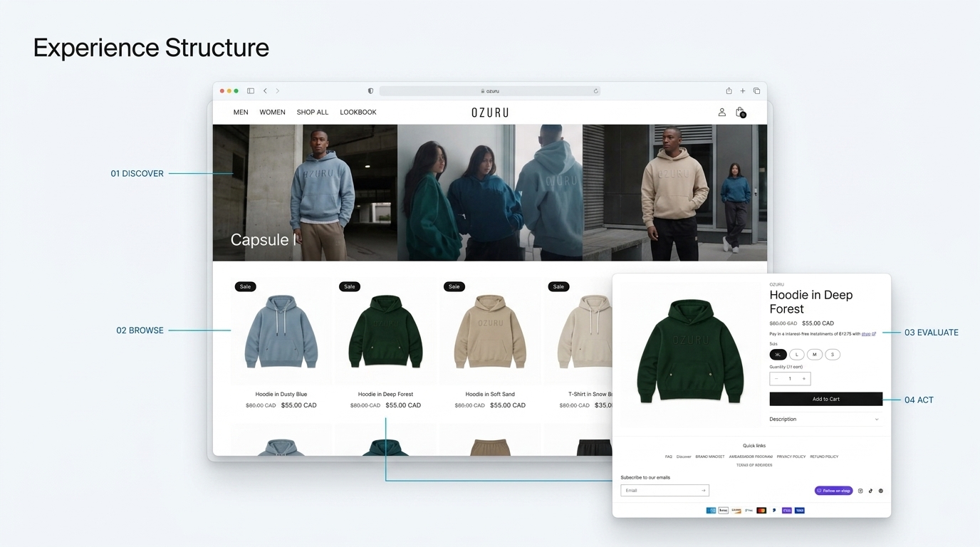Image resolution: width=980 pixels, height=547 pixels.
Task: Go back with the browser back arrow
Action: pos(265,91)
